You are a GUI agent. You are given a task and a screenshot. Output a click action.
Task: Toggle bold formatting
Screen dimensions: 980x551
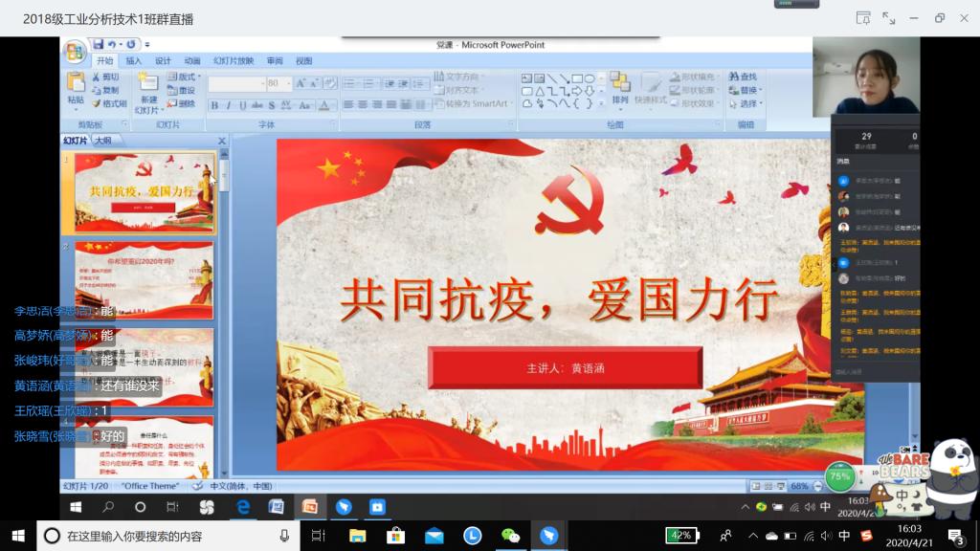pyautogui.click(x=214, y=105)
